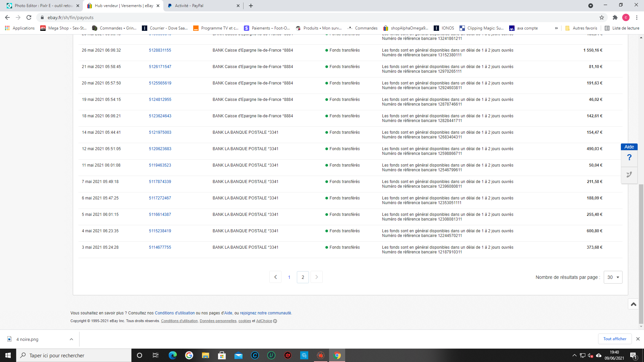This screenshot has height=362, width=644.
Task: Go to previous page of results
Action: [x=275, y=277]
